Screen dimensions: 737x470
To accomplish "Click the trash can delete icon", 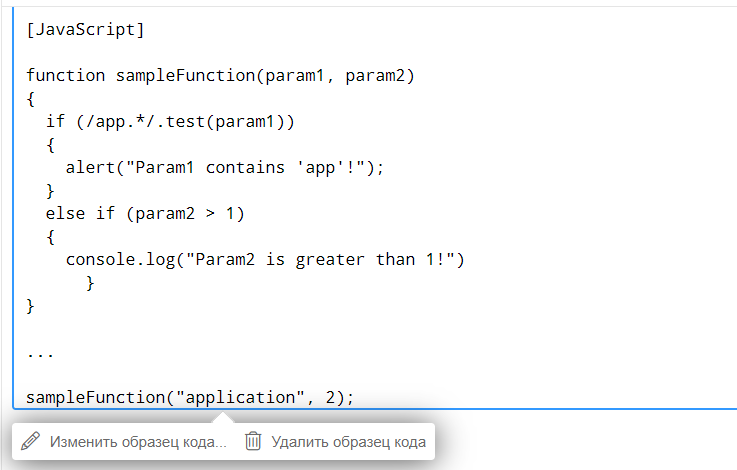I will pyautogui.click(x=254, y=441).
